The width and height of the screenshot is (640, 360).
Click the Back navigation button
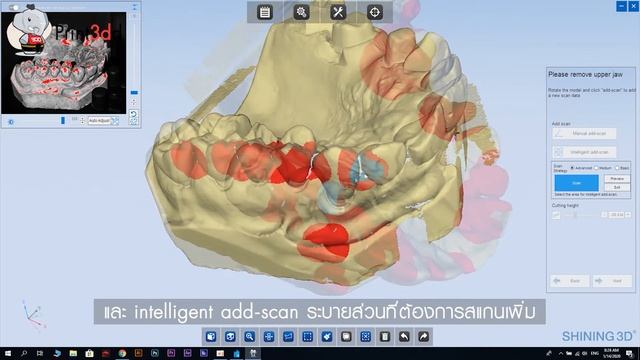pyautogui.click(x=570, y=281)
